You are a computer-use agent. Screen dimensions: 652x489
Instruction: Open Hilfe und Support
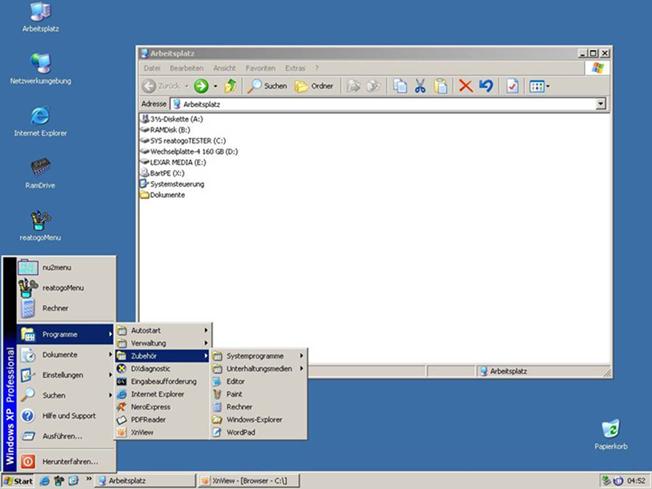[x=66, y=416]
